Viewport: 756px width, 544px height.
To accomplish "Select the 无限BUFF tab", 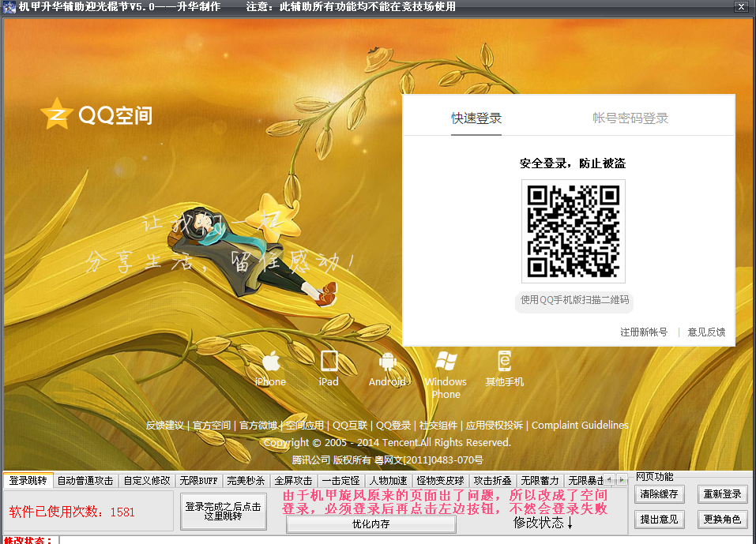I will 198,480.
